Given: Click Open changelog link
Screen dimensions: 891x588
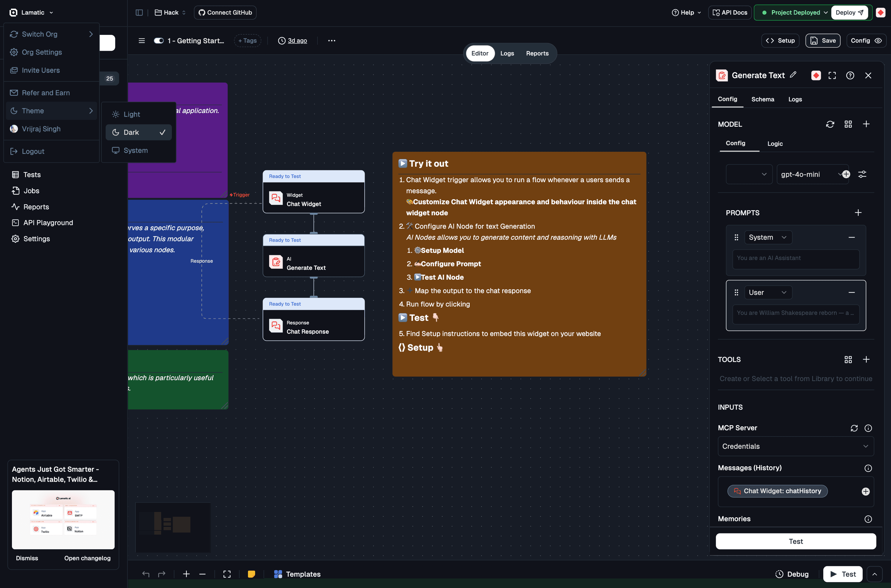Looking at the screenshot, I should (87, 558).
